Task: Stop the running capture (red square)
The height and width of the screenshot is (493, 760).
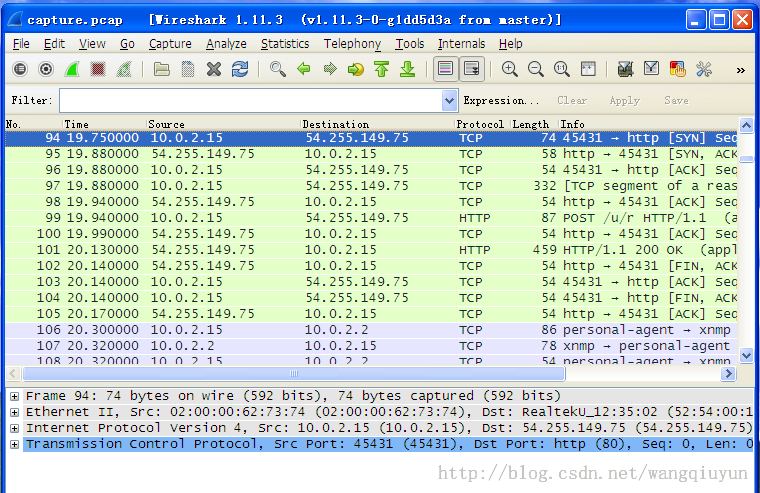Action: [x=98, y=69]
